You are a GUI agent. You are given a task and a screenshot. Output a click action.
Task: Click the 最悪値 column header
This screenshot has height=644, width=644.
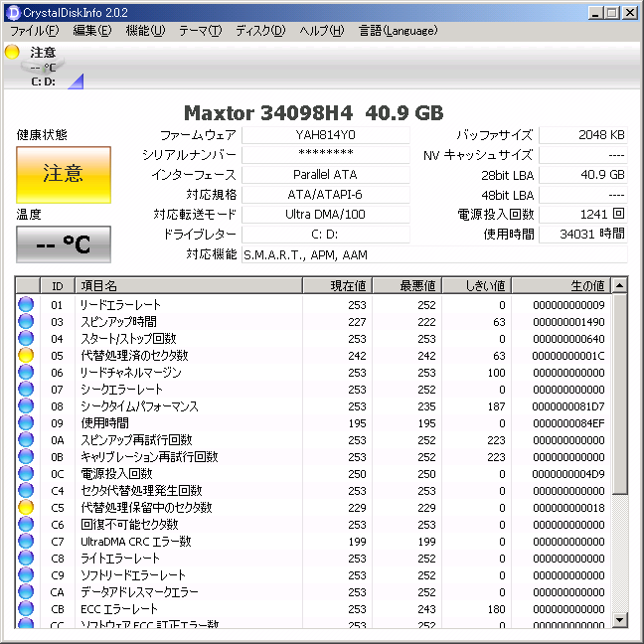[x=407, y=285]
